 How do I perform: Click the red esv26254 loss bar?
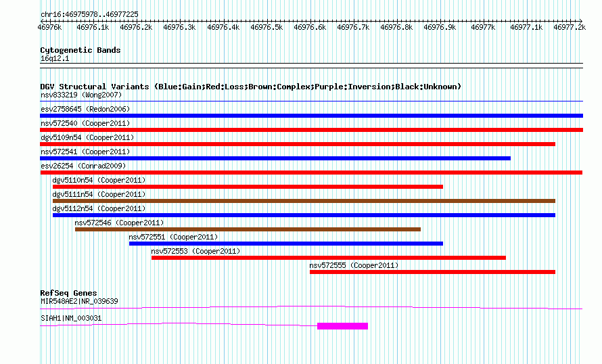click(311, 173)
